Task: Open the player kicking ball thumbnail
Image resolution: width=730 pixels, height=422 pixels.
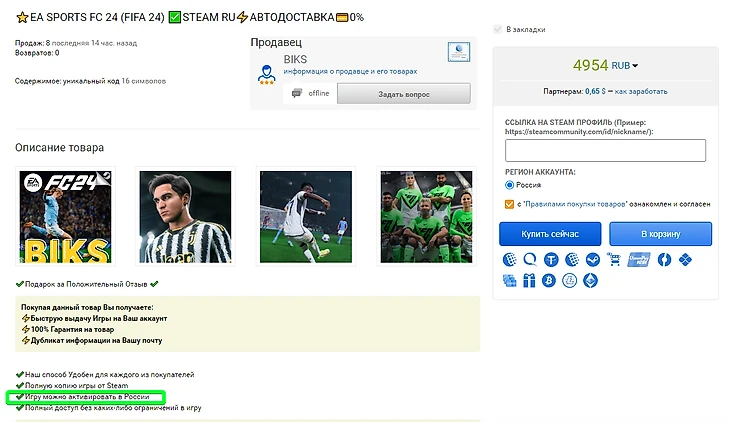Action: [306, 217]
